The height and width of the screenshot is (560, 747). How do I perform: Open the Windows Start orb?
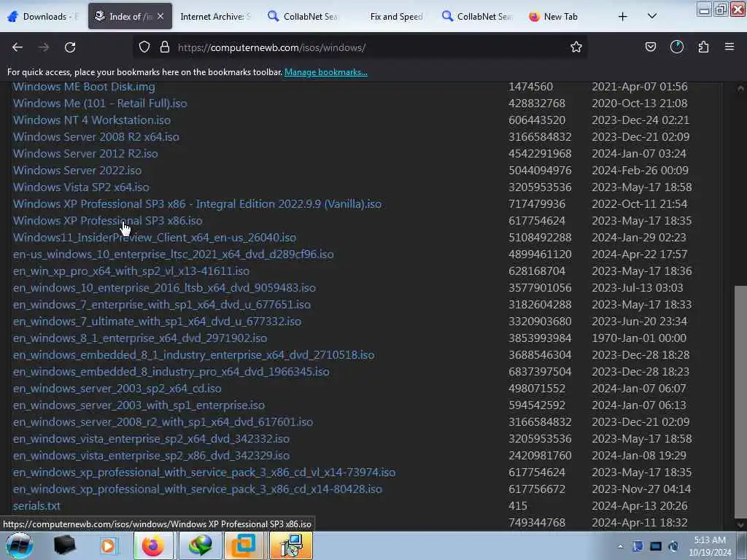[20, 545]
